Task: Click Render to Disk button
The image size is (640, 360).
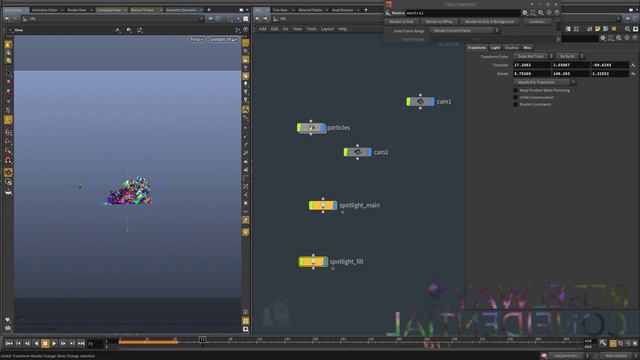Action: click(401, 22)
